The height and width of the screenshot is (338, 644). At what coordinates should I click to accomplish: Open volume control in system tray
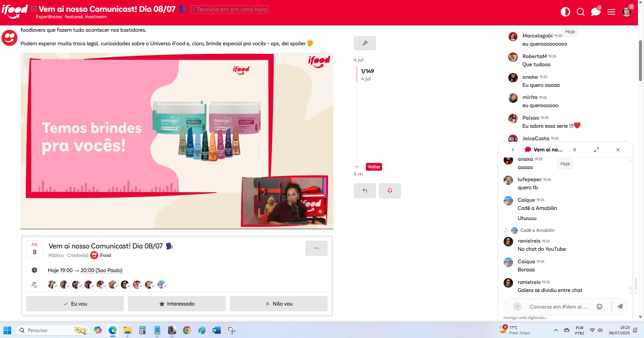pyautogui.click(x=600, y=330)
